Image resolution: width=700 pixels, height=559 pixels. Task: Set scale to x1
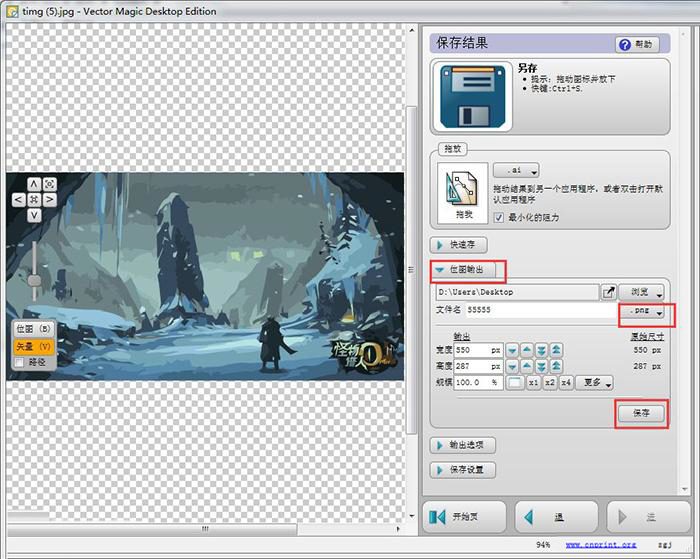(x=533, y=383)
